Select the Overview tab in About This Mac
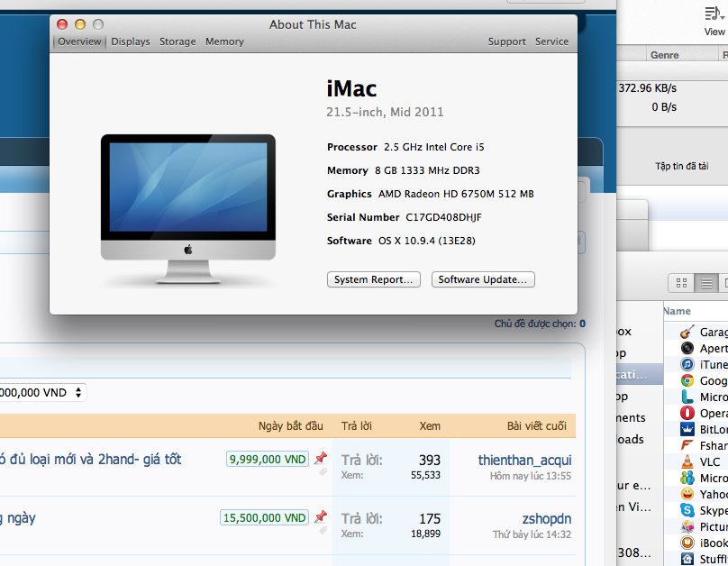728x566 pixels. point(79,41)
